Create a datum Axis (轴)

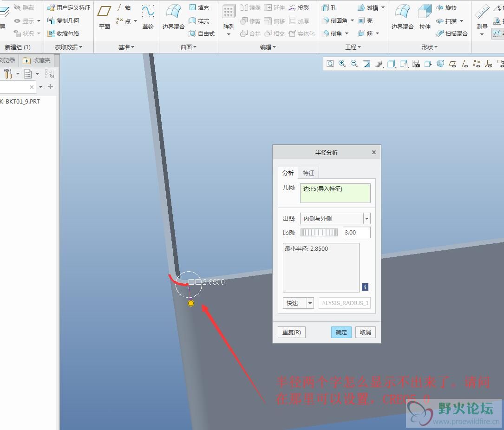(x=124, y=7)
